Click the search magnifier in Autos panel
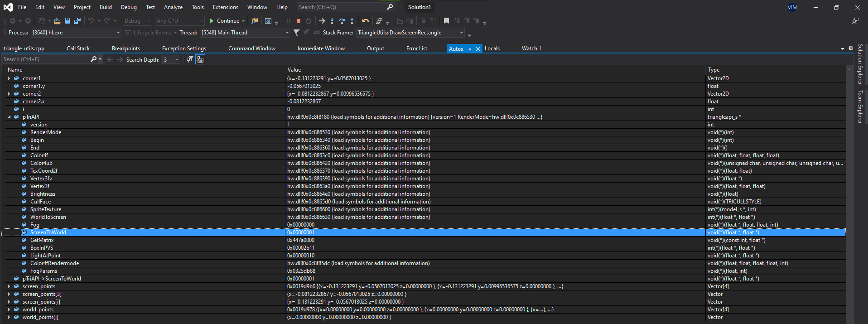The height and width of the screenshot is (324, 868). pyautogui.click(x=94, y=59)
